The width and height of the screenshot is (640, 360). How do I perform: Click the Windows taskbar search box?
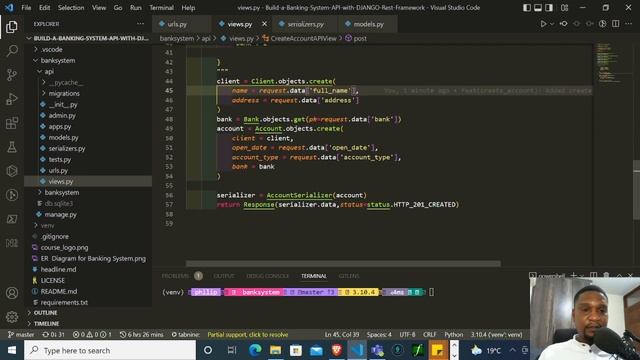(110, 350)
